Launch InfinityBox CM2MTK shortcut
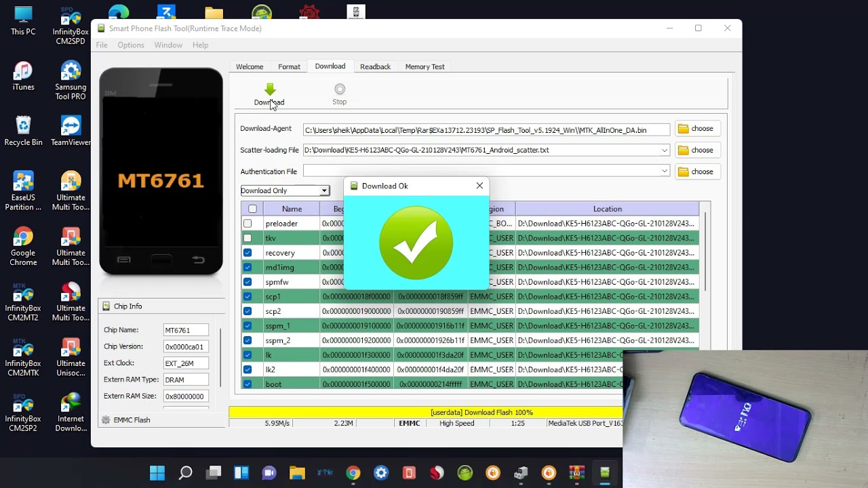The height and width of the screenshot is (488, 868). point(23,358)
